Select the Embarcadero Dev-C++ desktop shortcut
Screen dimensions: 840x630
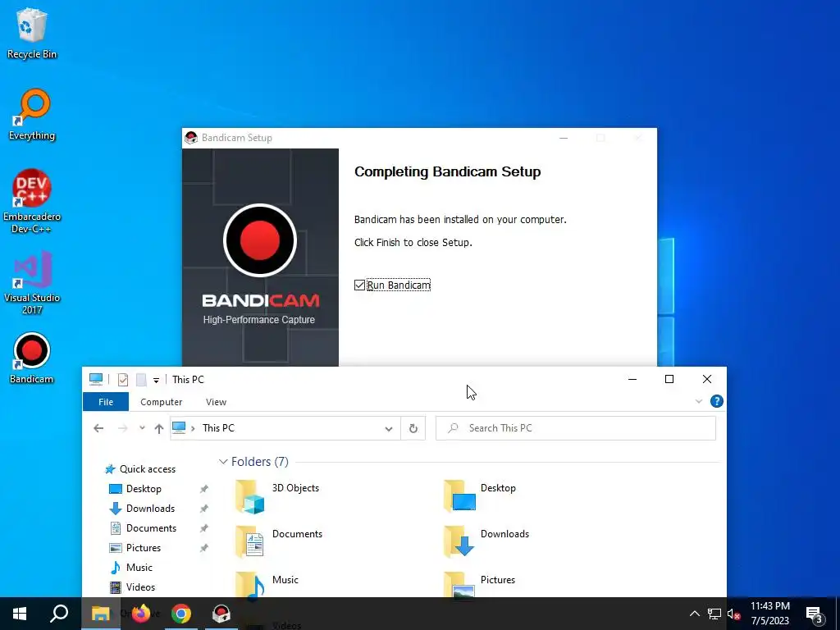(32, 202)
